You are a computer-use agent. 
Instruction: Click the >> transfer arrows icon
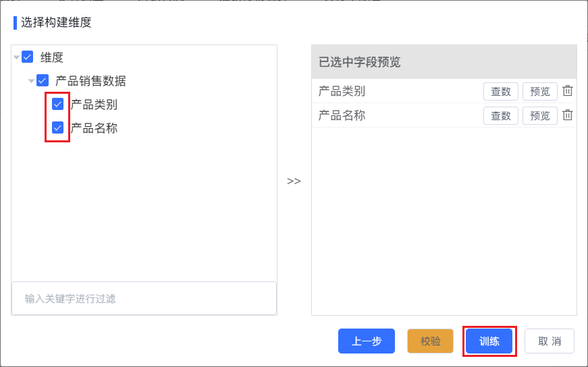(294, 181)
